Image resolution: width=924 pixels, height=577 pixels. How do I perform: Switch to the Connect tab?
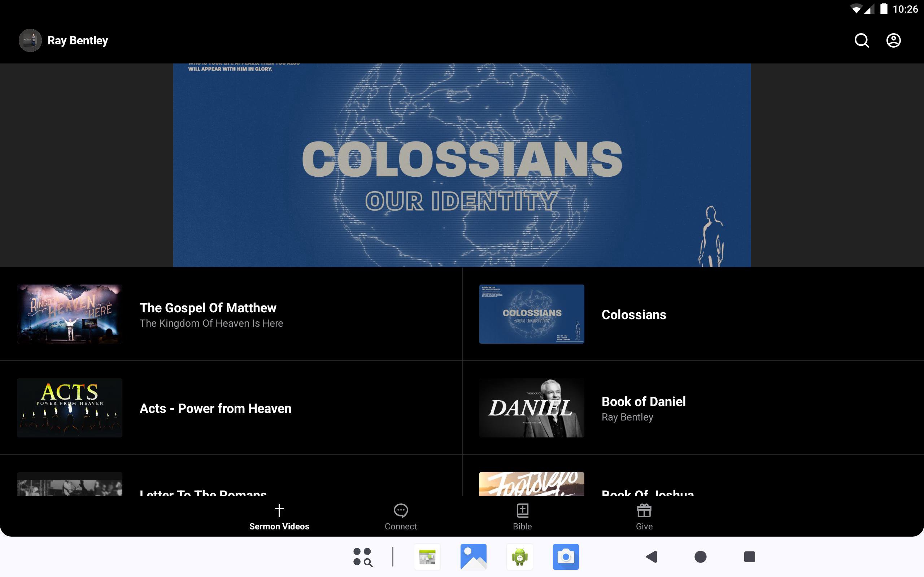[x=401, y=517]
